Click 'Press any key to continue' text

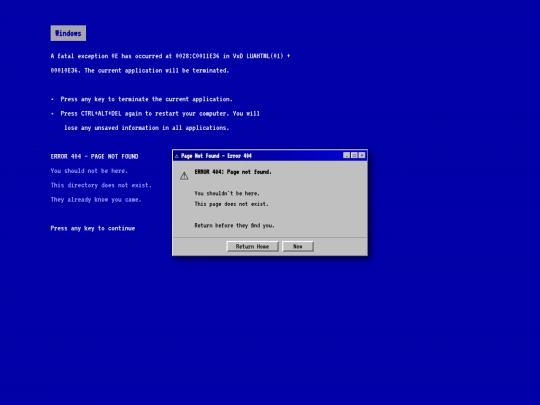tap(93, 228)
